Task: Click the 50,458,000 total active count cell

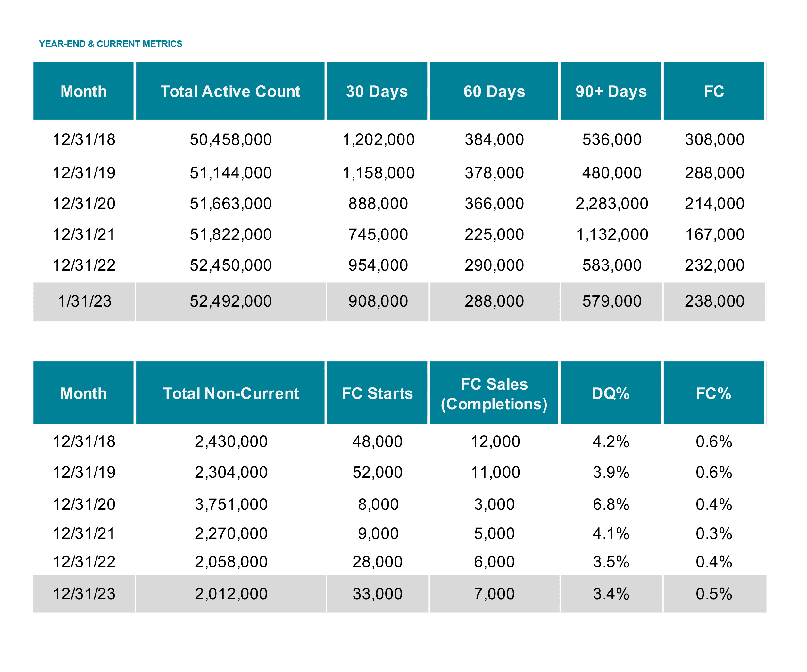Action: pos(230,139)
